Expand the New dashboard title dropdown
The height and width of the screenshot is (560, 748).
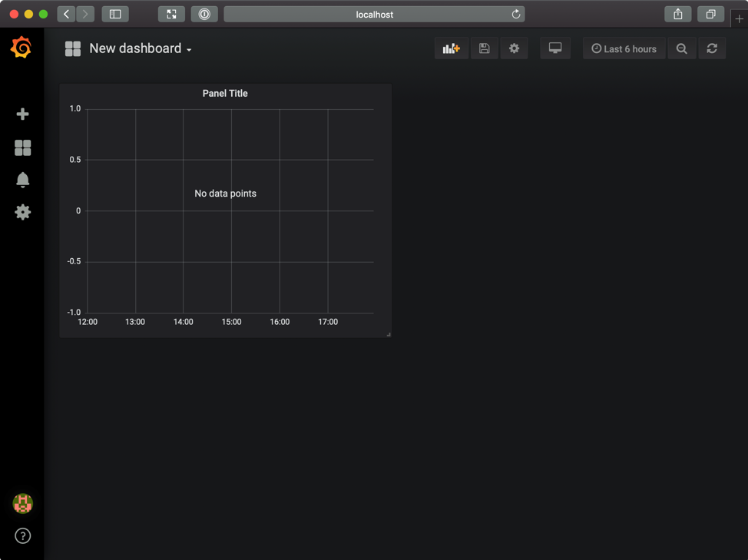tap(140, 48)
